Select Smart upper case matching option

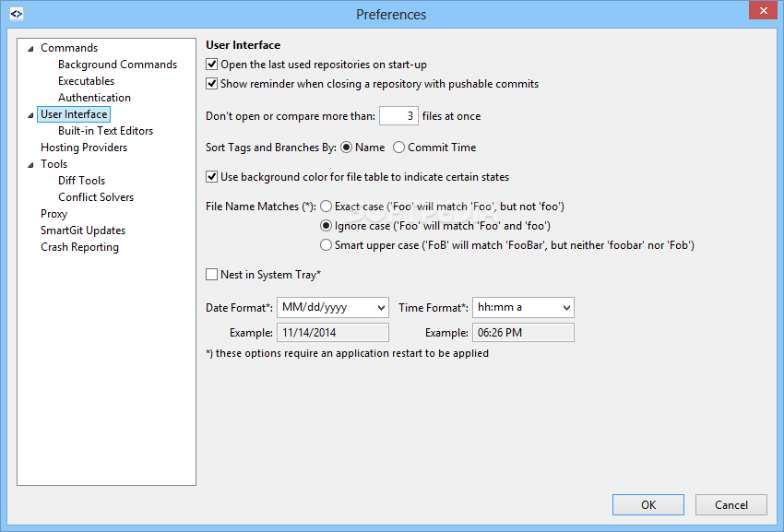pos(326,245)
